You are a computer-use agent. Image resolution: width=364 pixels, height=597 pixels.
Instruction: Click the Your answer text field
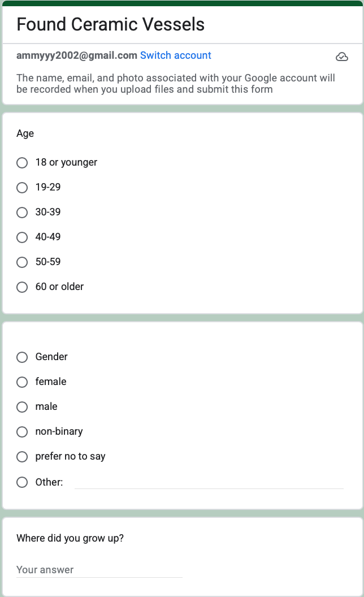[x=99, y=570]
